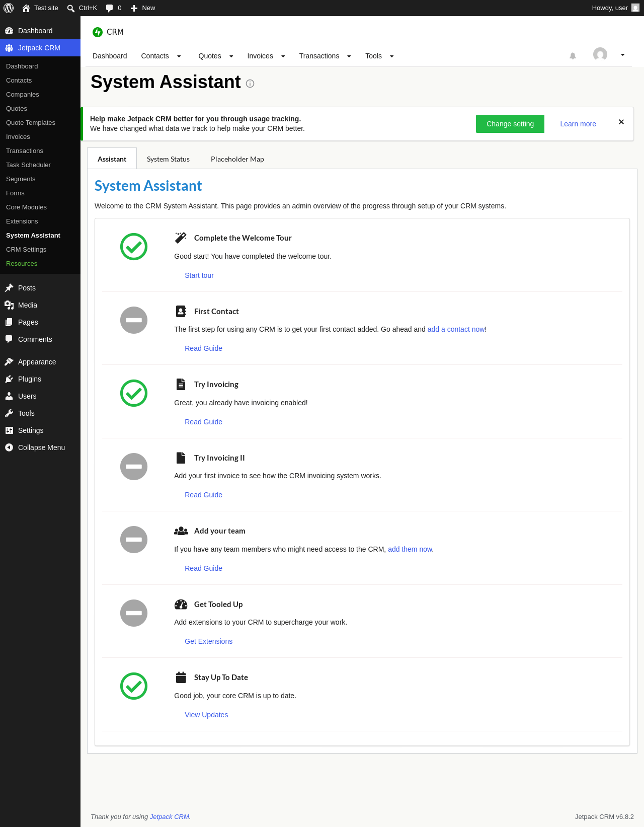Open the Get Extensions link
The image size is (644, 827).
208,641
